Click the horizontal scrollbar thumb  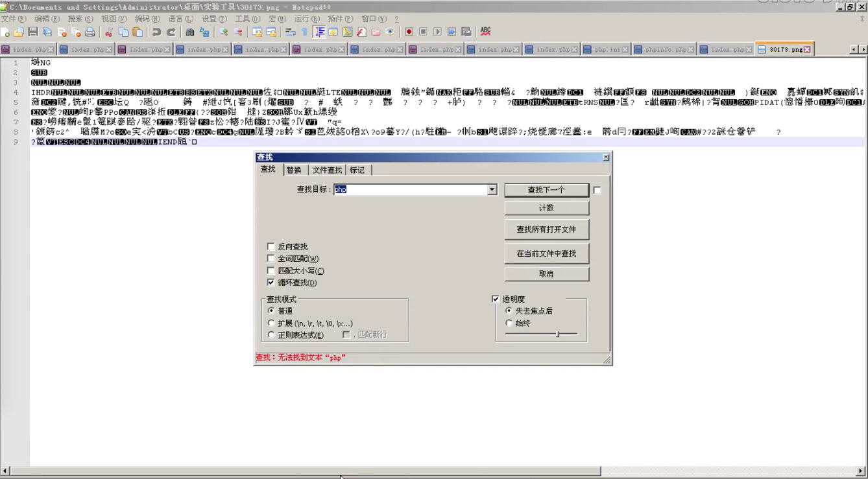pos(306,471)
